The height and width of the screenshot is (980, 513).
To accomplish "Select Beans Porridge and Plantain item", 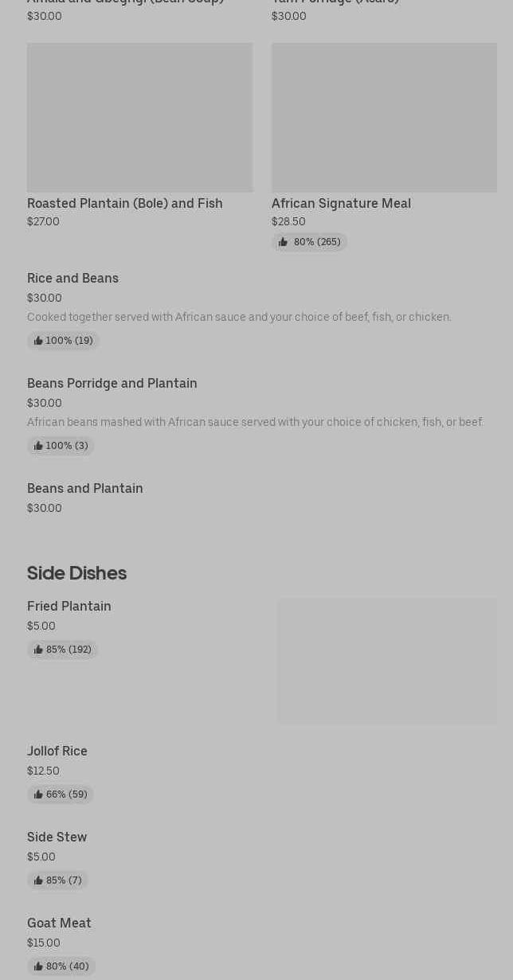I will [112, 384].
